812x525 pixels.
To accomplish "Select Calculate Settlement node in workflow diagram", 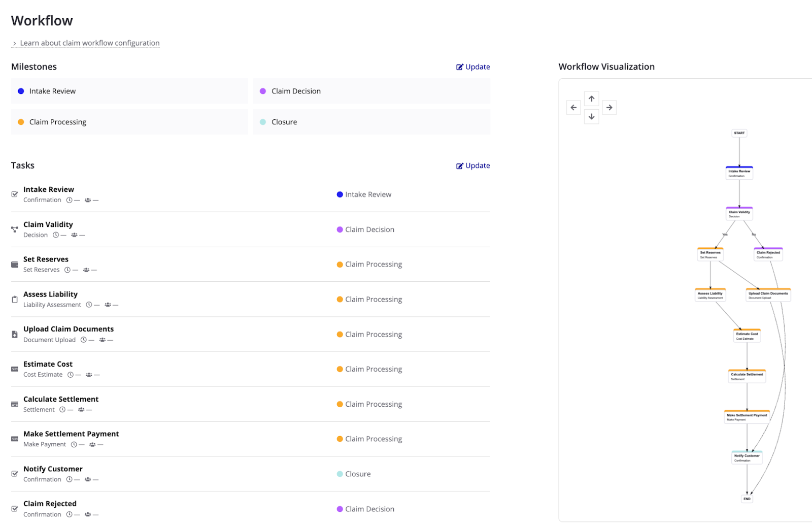I will (747, 376).
